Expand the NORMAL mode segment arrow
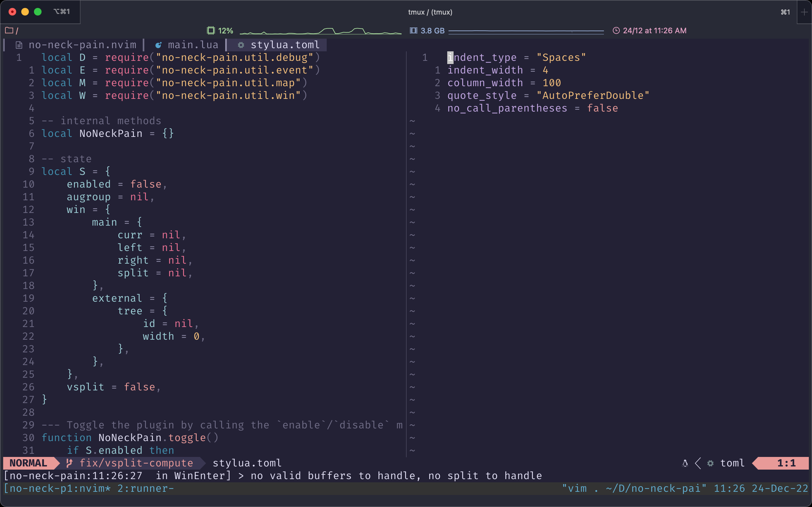The width and height of the screenshot is (812, 507). point(56,463)
